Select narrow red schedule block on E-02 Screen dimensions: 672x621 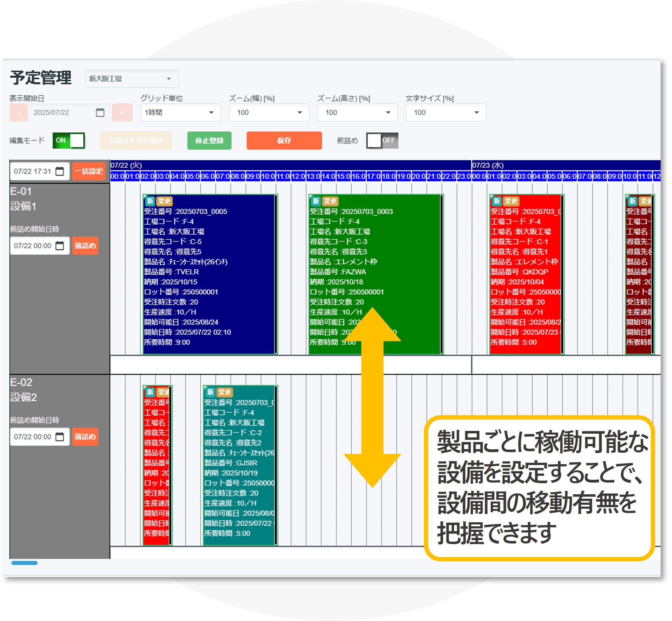click(x=157, y=465)
